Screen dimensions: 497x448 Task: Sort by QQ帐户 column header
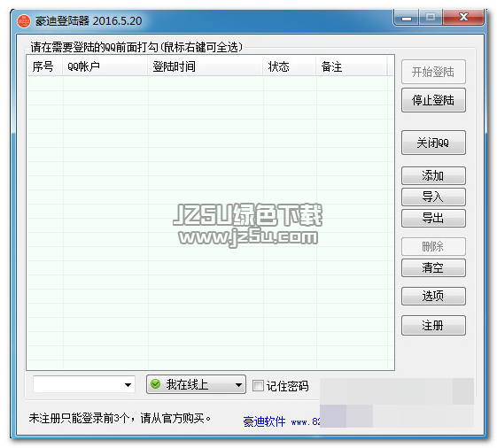click(x=105, y=66)
